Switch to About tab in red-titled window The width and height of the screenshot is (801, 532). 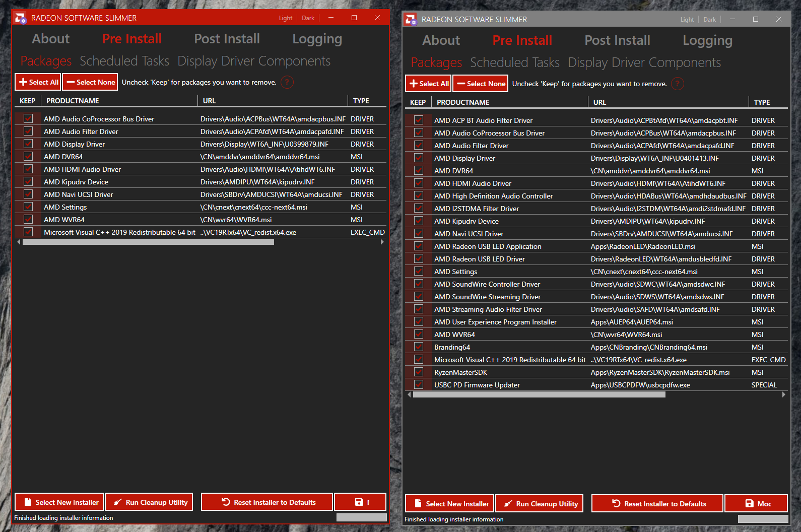(x=51, y=39)
